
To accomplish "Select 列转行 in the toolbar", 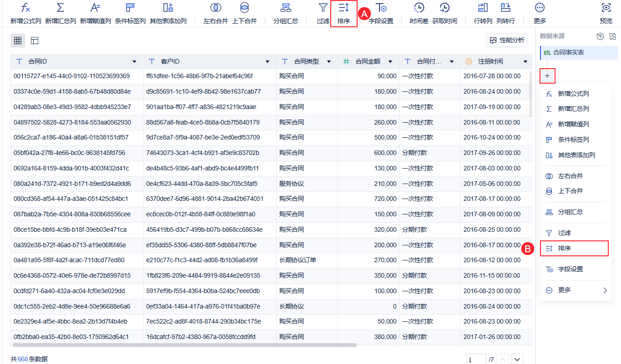I will pyautogui.click(x=505, y=13).
